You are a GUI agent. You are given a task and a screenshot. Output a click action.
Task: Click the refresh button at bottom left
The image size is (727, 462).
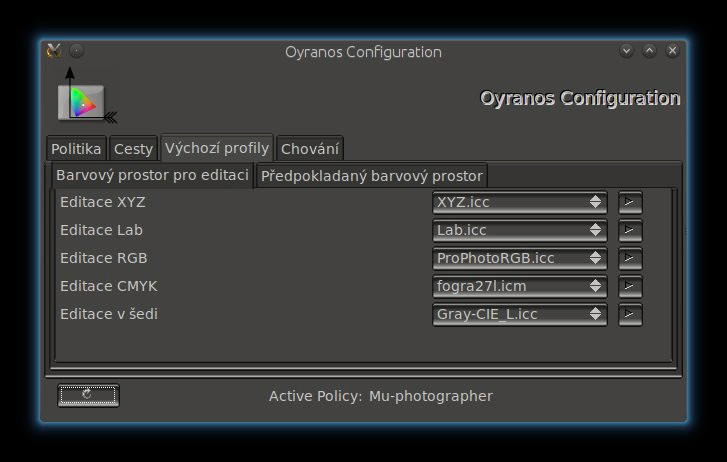[x=88, y=395]
